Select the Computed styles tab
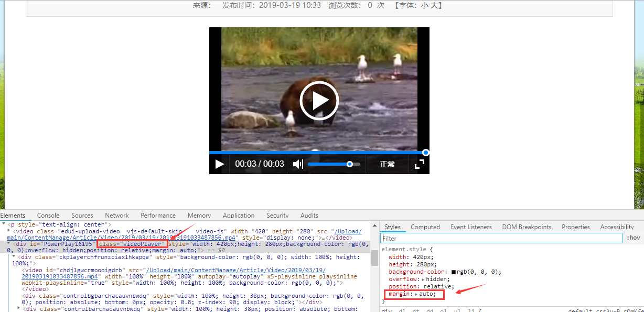The image size is (644, 312). [x=425, y=227]
